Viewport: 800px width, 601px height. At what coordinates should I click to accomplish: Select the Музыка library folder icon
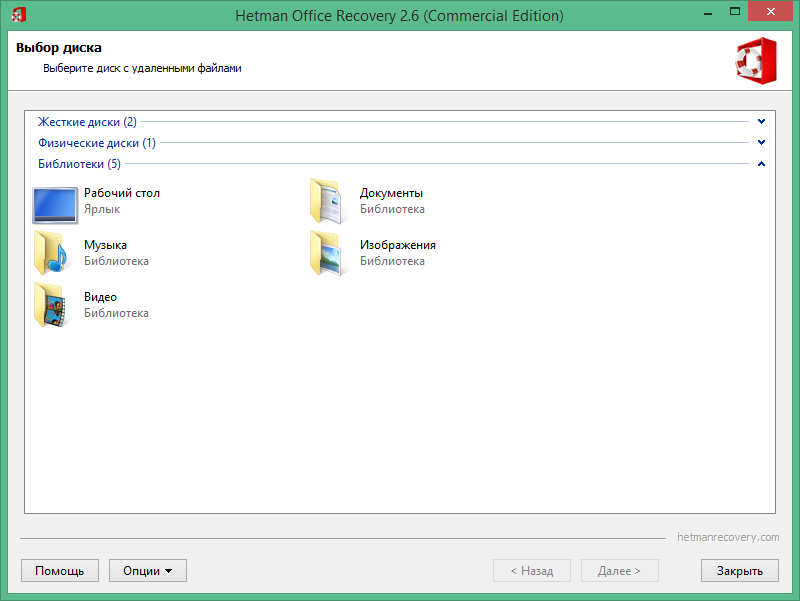click(x=51, y=253)
